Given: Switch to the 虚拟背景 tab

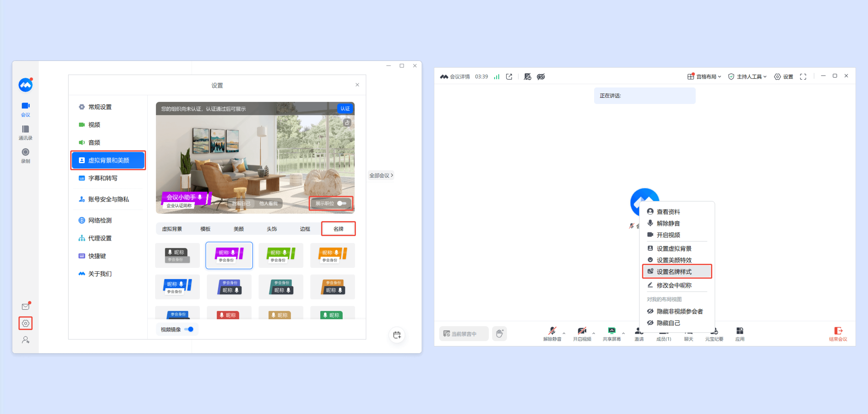Looking at the screenshot, I should [x=172, y=229].
